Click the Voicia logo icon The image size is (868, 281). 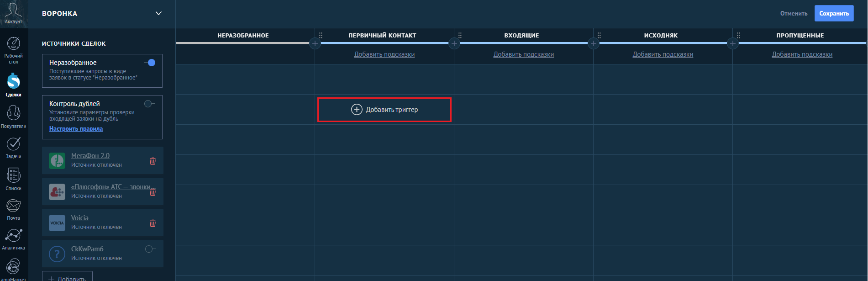point(57,223)
